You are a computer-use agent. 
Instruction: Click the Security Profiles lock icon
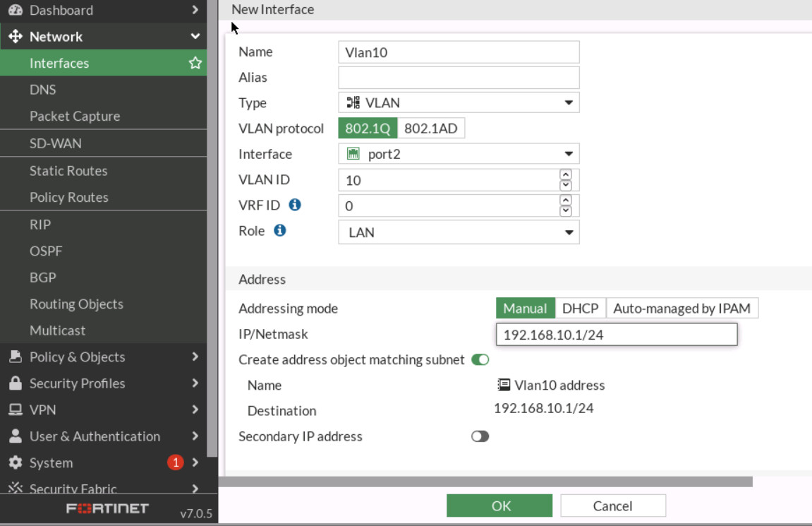[x=16, y=383]
